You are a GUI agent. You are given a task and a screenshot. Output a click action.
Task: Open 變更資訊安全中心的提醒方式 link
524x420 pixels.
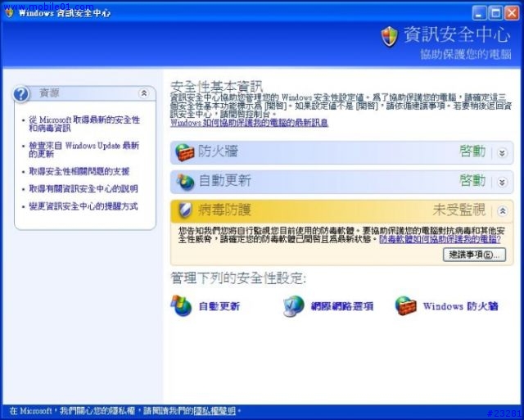pos(84,206)
